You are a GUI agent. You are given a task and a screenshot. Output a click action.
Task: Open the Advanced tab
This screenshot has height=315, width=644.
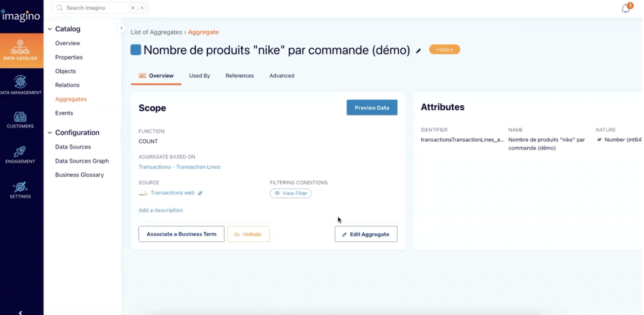point(281,76)
